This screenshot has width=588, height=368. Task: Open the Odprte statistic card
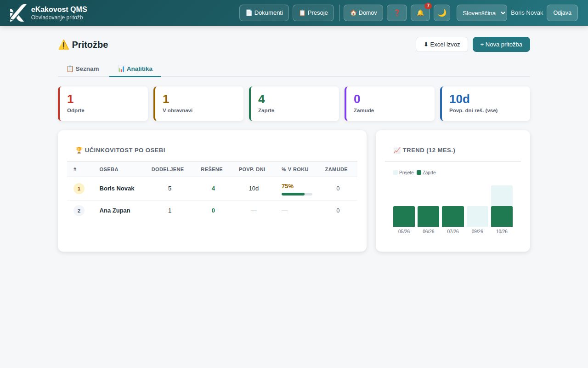coord(103,104)
